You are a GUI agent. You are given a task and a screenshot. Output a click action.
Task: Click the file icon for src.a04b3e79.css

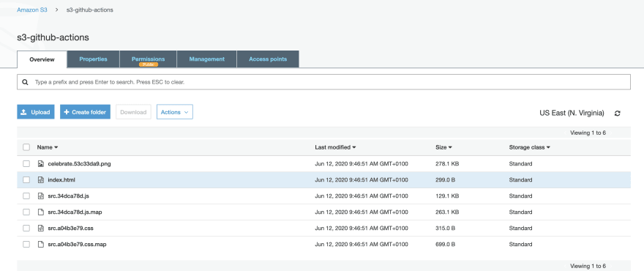point(41,228)
